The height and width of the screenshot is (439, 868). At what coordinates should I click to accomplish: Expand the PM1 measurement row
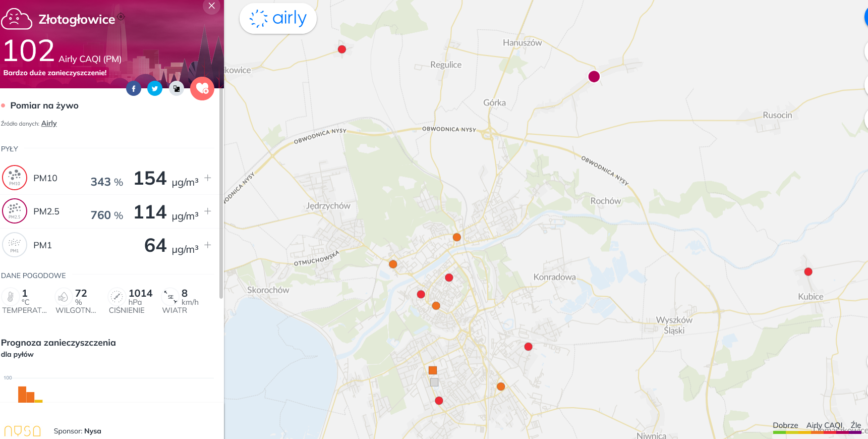click(208, 245)
